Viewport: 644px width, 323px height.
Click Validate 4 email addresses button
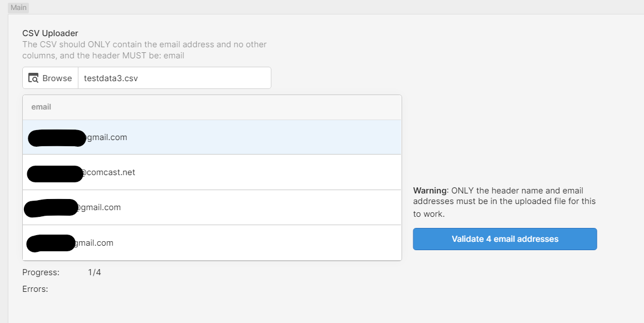pyautogui.click(x=505, y=239)
